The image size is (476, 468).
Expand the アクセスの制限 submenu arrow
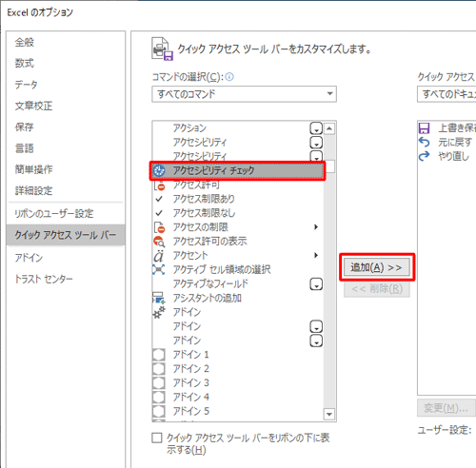(x=316, y=227)
